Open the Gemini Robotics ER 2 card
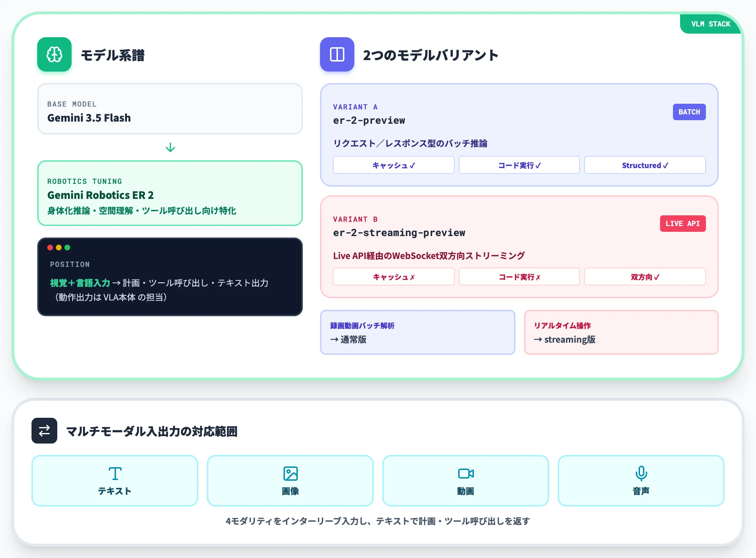Viewport: 756px width, 558px height. coord(170,193)
